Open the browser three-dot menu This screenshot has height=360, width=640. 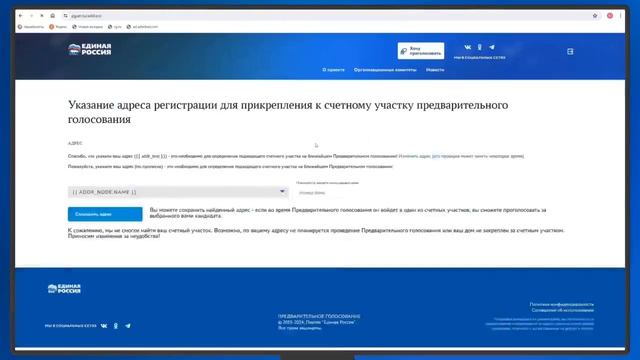pos(620,16)
